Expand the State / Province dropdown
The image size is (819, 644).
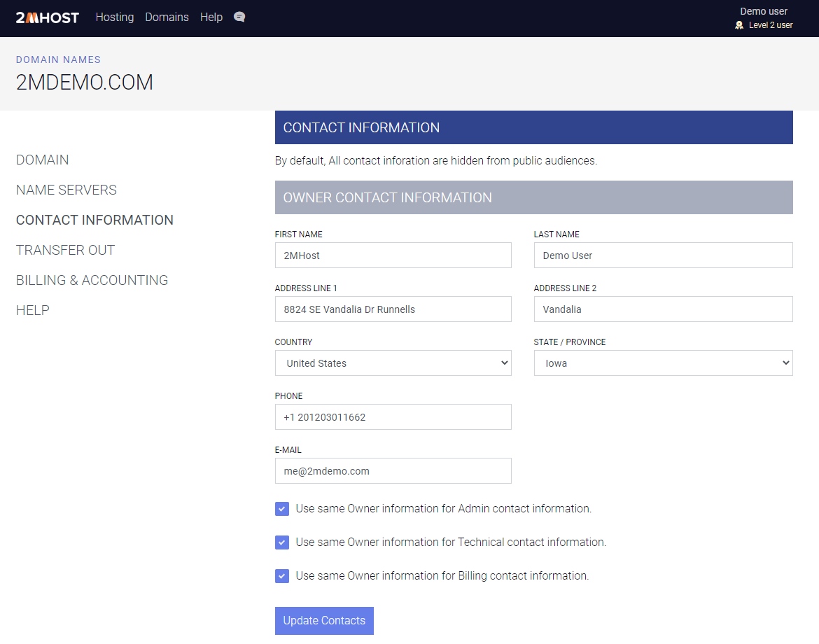(663, 363)
